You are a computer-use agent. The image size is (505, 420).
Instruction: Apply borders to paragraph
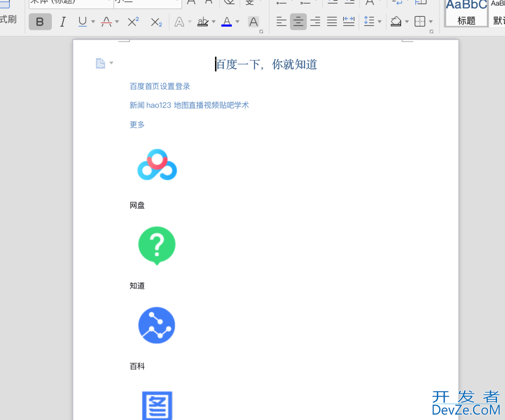pyautogui.click(x=419, y=21)
